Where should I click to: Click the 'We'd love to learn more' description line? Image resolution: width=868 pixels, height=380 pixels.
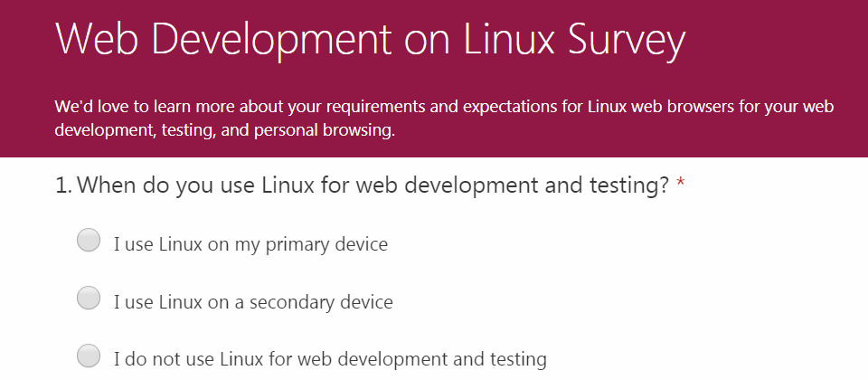(445, 107)
